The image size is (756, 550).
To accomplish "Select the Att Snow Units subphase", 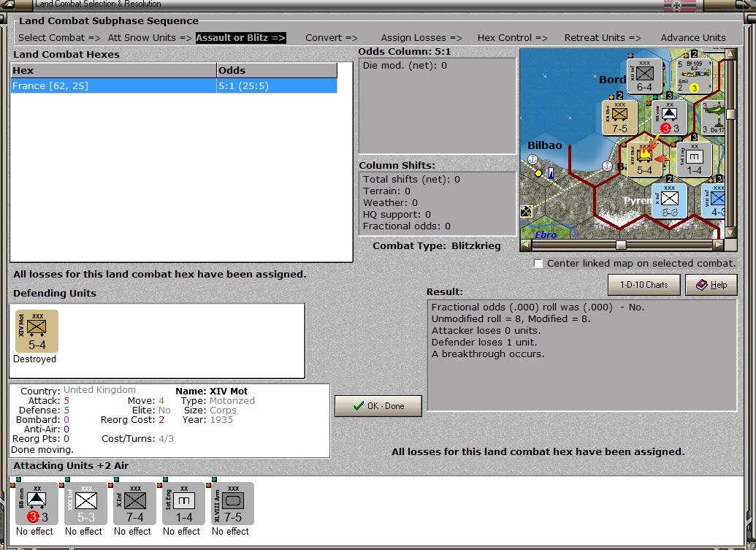I will tap(150, 37).
